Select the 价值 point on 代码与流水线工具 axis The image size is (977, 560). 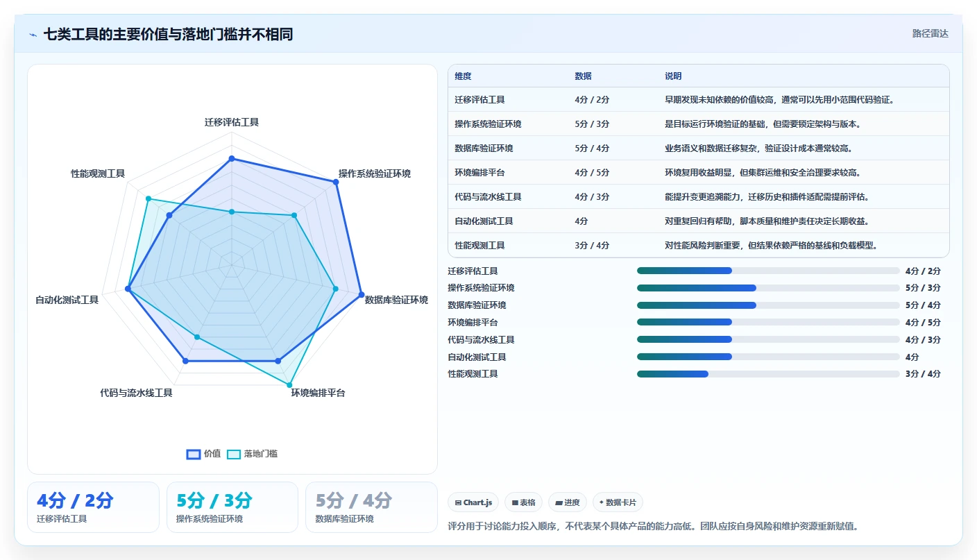click(x=185, y=361)
